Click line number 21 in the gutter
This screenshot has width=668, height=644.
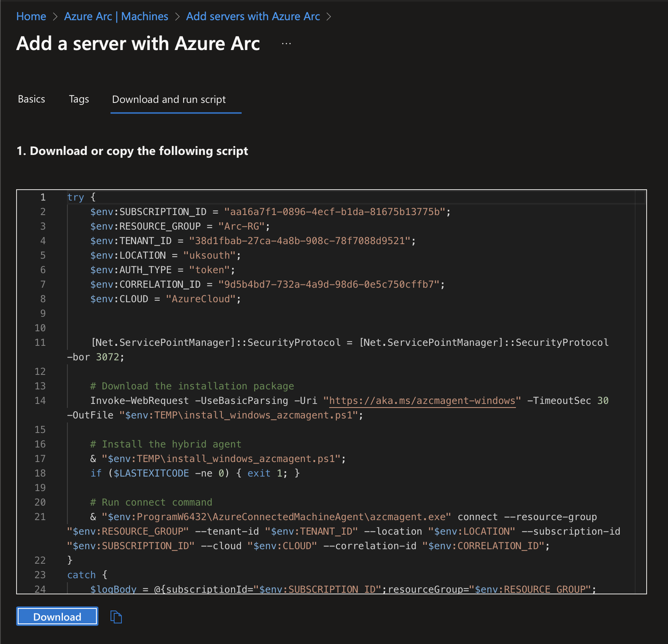[x=40, y=517]
